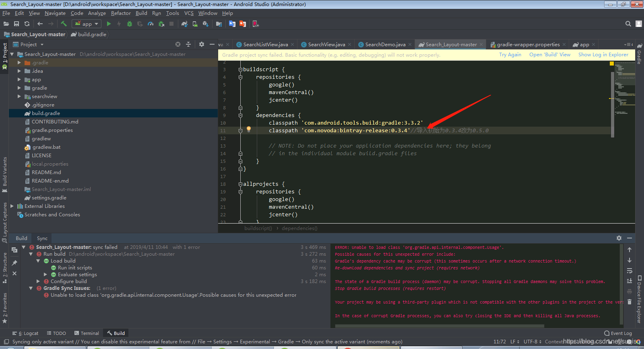Toggle the Pin Tab icon in Build panel
The image size is (644, 349).
point(14,263)
